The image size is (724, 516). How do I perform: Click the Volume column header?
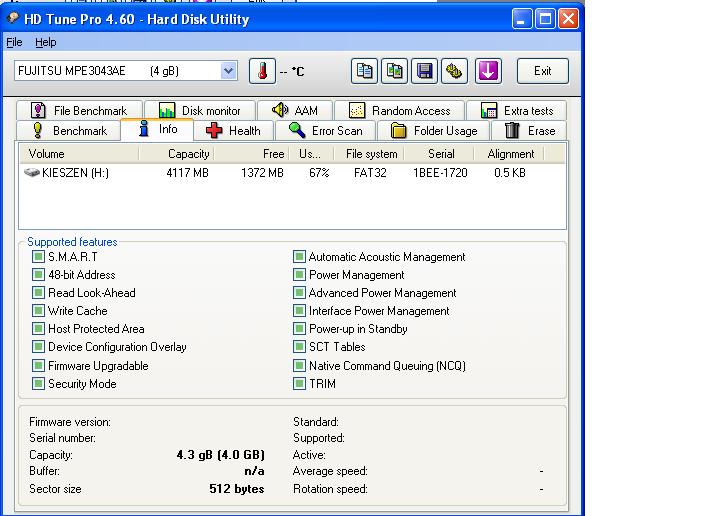click(x=78, y=154)
